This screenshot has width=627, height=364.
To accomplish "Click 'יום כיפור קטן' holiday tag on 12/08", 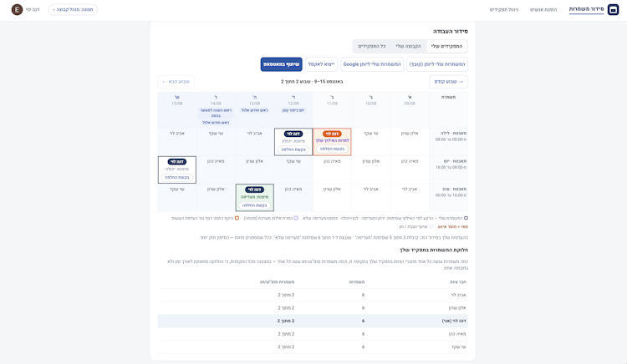I will (x=293, y=110).
